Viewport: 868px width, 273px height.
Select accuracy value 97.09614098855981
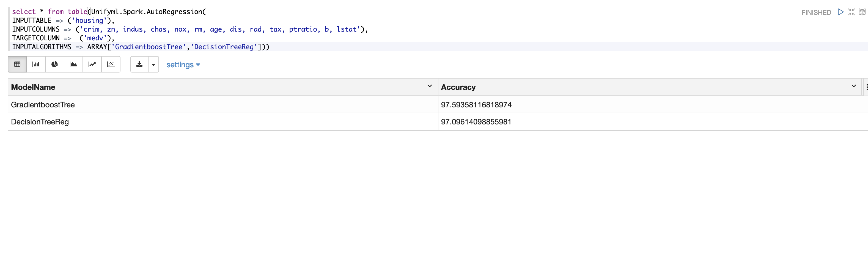[476, 122]
